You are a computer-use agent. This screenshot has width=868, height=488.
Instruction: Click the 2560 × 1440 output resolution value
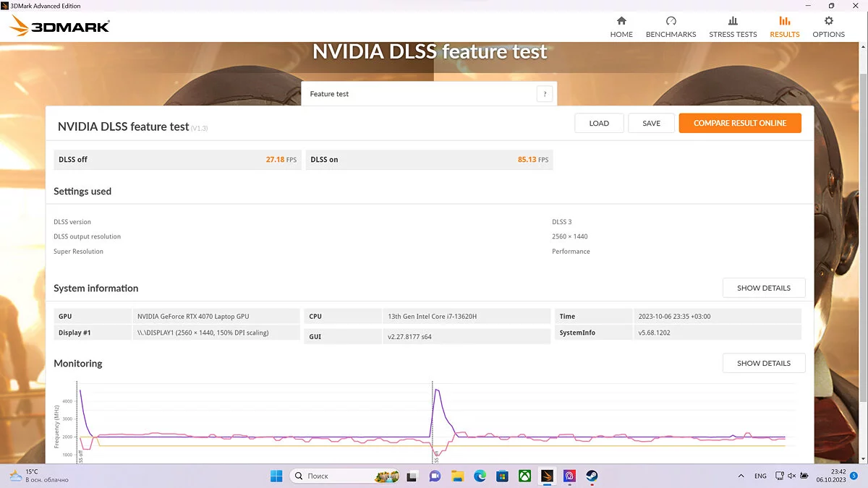click(569, 236)
